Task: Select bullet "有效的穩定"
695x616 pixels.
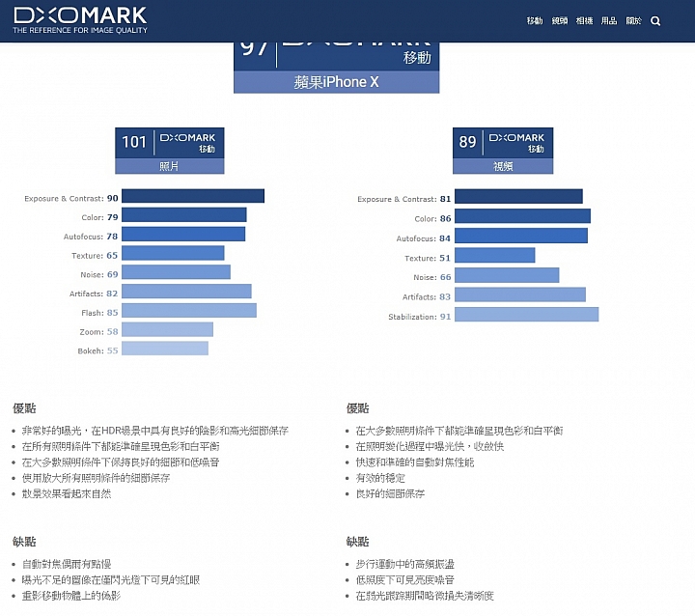Action: pyautogui.click(x=380, y=478)
